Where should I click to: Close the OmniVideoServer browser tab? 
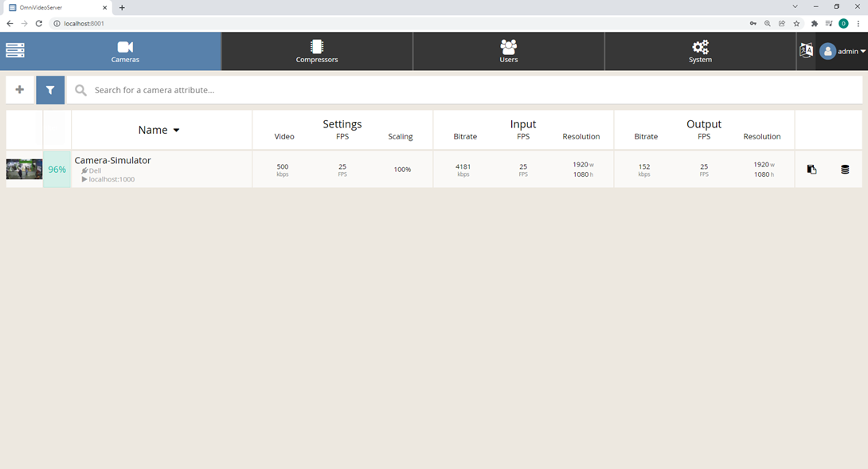pos(104,8)
